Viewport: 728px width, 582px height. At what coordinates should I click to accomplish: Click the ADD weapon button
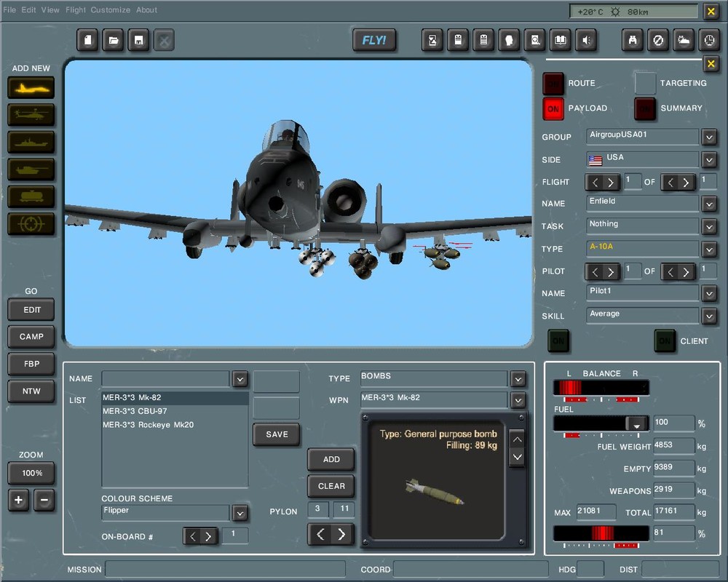[x=331, y=460]
